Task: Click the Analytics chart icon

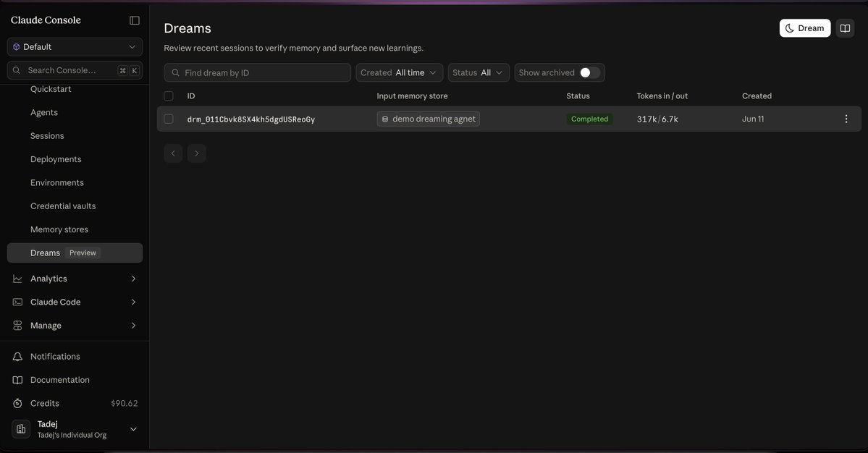Action: pyautogui.click(x=17, y=279)
